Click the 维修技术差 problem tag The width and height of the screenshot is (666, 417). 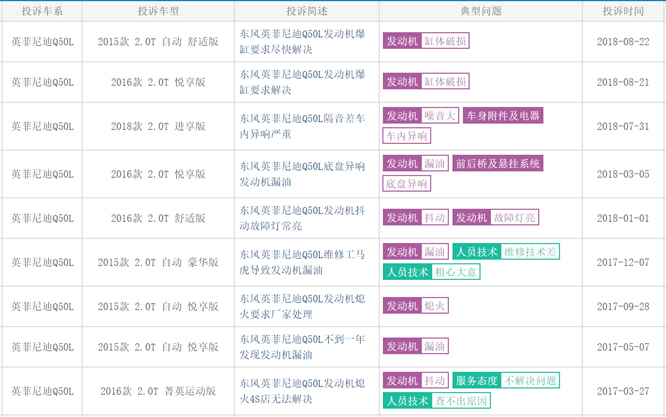coord(530,252)
